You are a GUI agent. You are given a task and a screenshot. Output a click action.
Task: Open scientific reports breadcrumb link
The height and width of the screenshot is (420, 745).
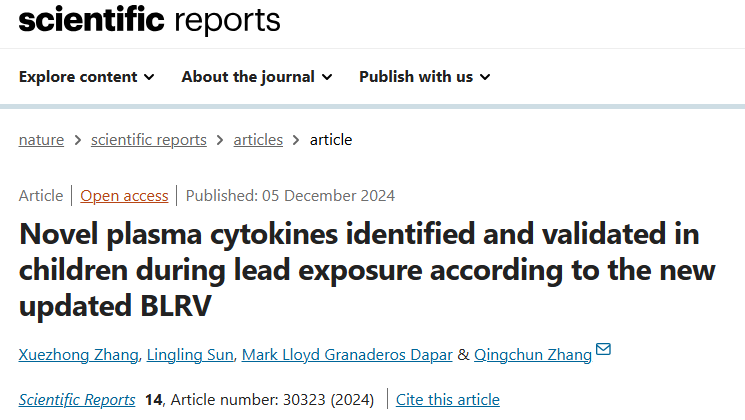(x=149, y=140)
